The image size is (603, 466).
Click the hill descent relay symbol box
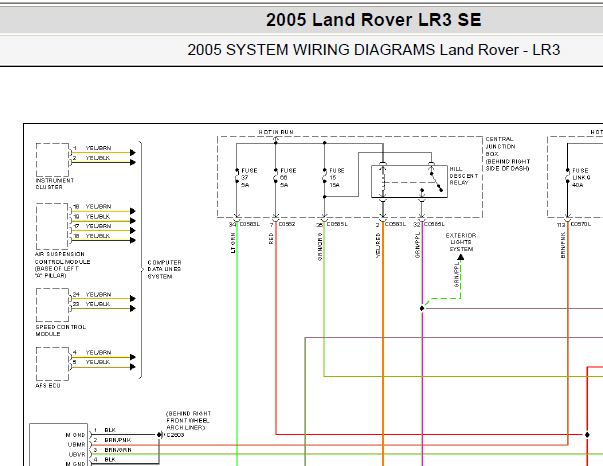[409, 181]
